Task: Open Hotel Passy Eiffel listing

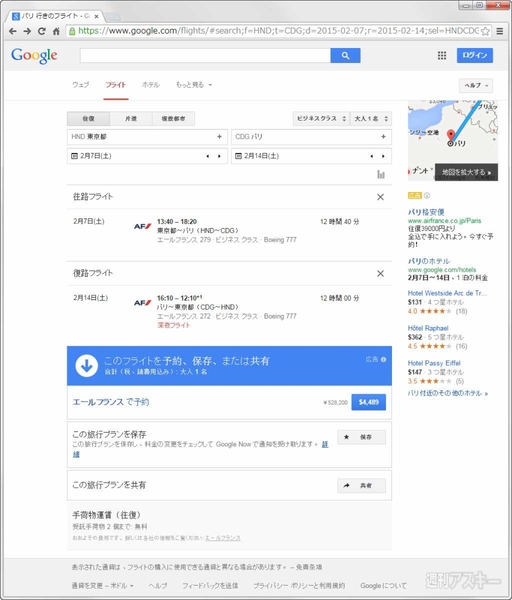Action: click(434, 363)
